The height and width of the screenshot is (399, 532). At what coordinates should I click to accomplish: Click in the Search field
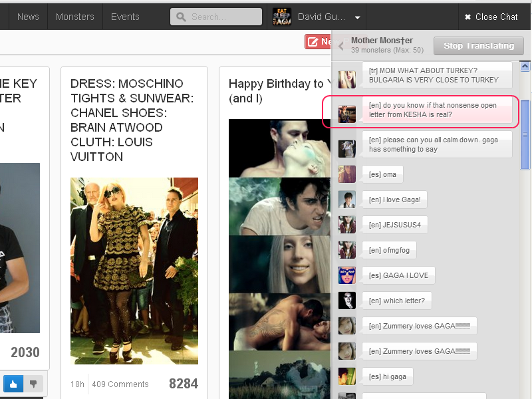[x=216, y=17]
